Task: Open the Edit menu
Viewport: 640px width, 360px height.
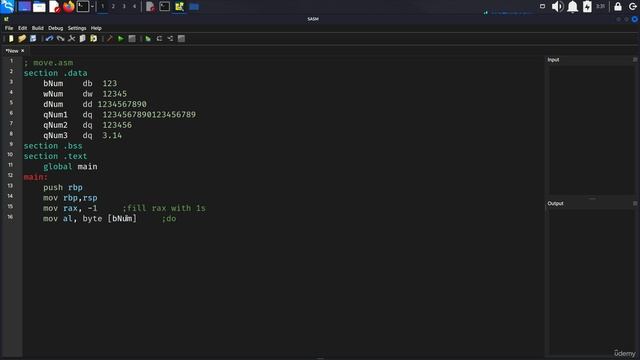Action: click(x=22, y=28)
